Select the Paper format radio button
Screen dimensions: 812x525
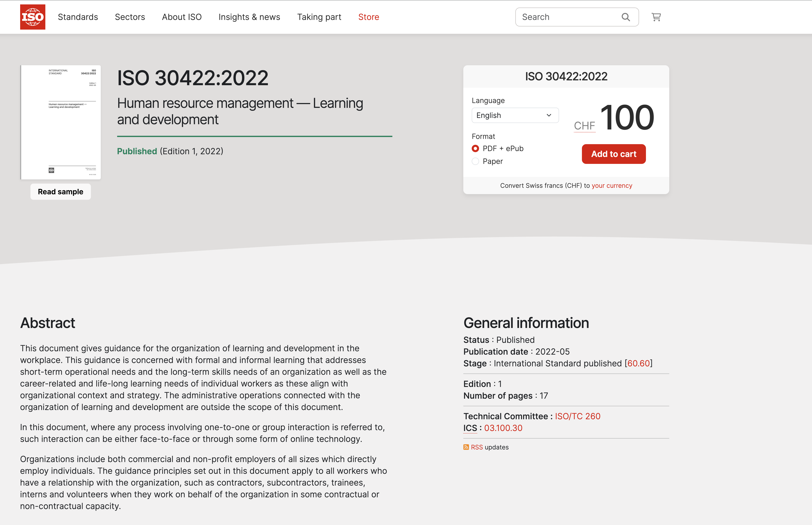coord(475,161)
